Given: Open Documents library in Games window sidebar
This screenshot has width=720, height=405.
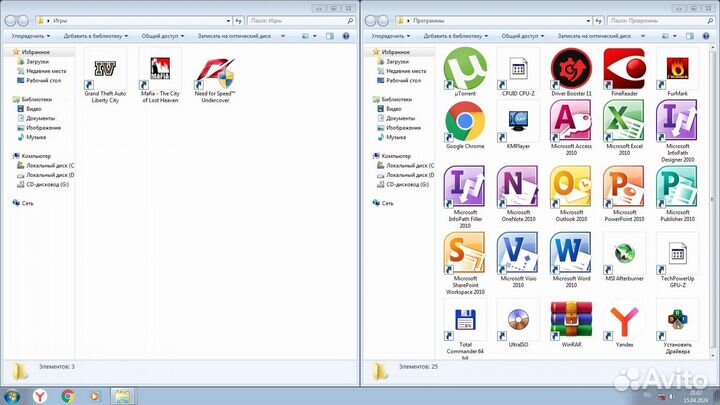Looking at the screenshot, I should (x=36, y=118).
